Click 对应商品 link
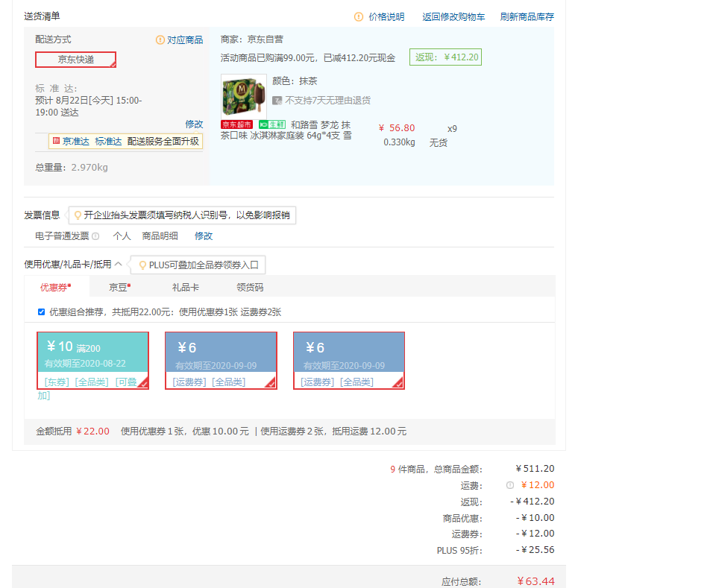Image resolution: width=710 pixels, height=588 pixels. [185, 39]
